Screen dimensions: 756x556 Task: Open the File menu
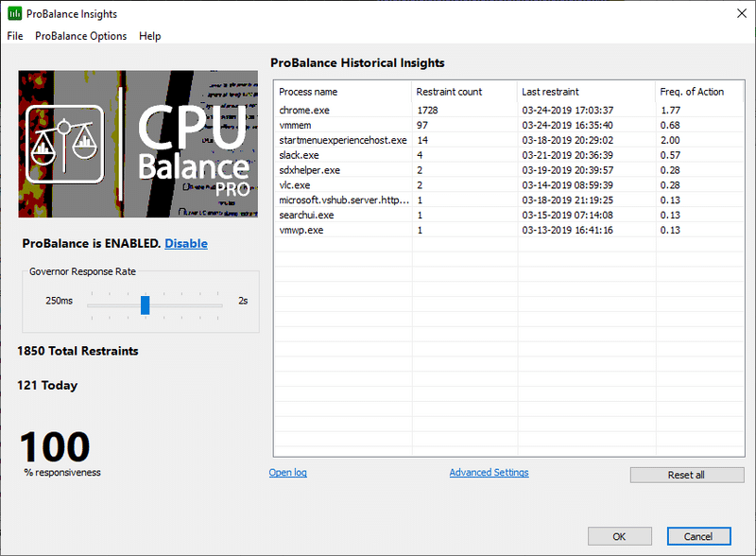pyautogui.click(x=14, y=36)
